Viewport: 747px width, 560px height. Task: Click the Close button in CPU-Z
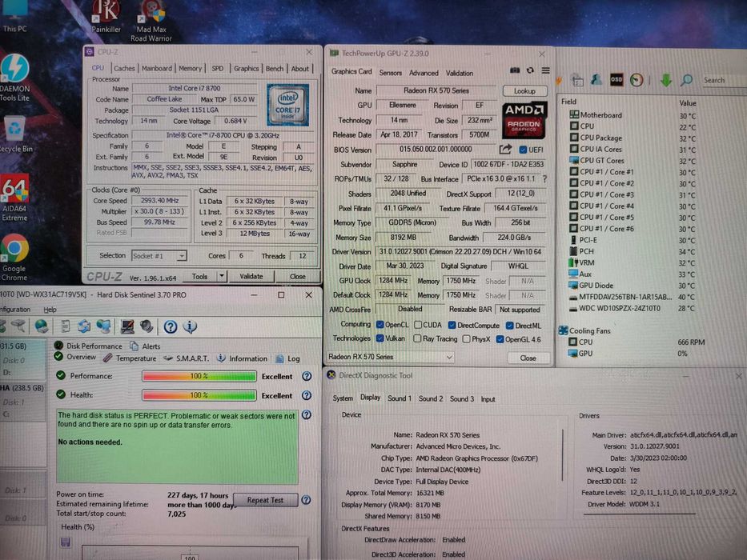(x=297, y=276)
